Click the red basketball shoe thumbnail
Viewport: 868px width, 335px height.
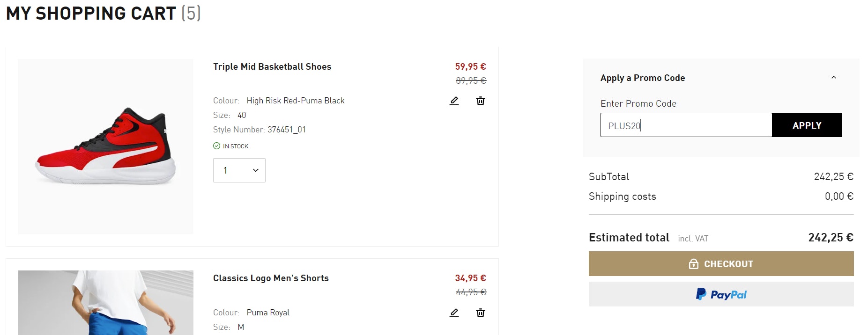(x=105, y=146)
